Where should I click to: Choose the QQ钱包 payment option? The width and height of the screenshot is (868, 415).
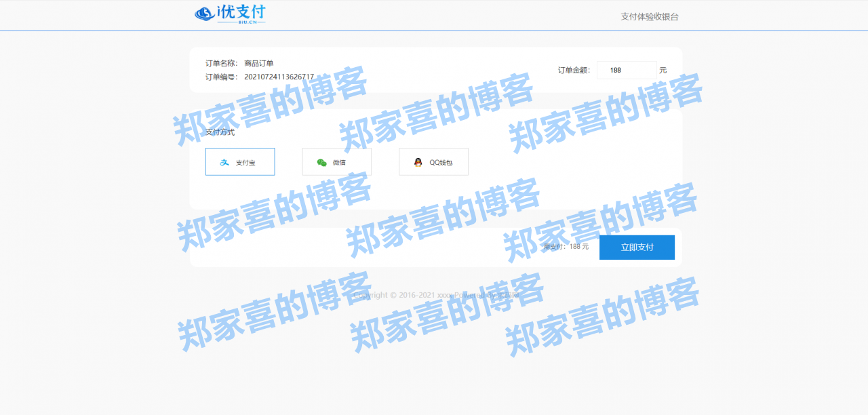pos(433,161)
